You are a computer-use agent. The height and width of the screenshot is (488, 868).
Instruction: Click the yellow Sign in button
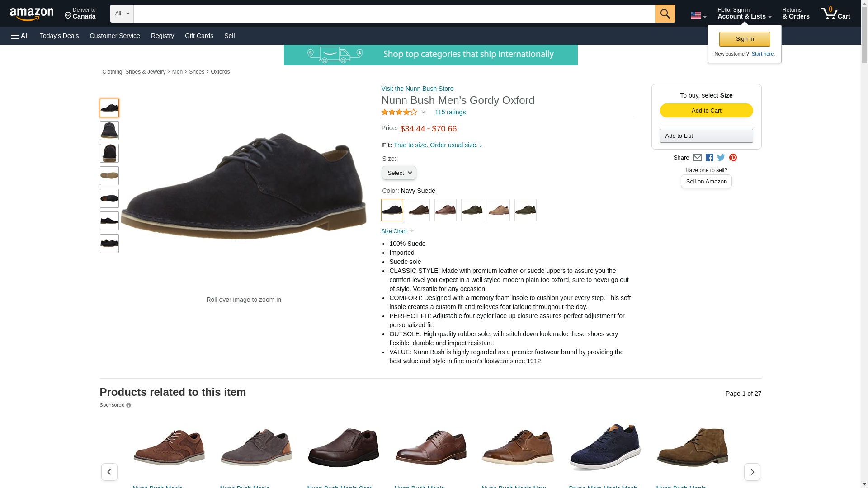click(744, 39)
